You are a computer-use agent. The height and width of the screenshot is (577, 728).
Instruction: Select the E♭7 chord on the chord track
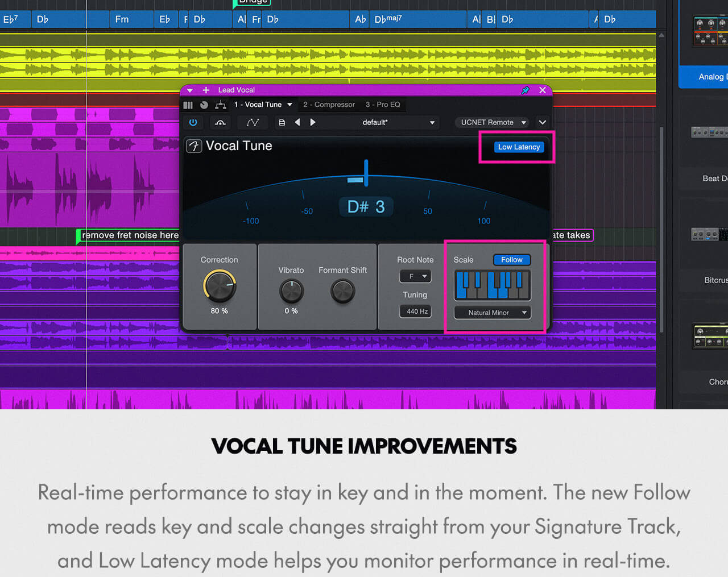(x=15, y=19)
